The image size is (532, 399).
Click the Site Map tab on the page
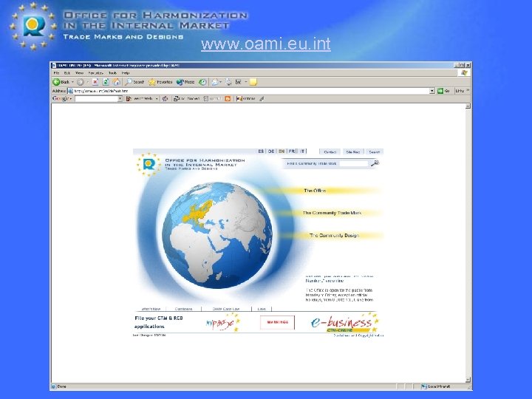point(353,152)
